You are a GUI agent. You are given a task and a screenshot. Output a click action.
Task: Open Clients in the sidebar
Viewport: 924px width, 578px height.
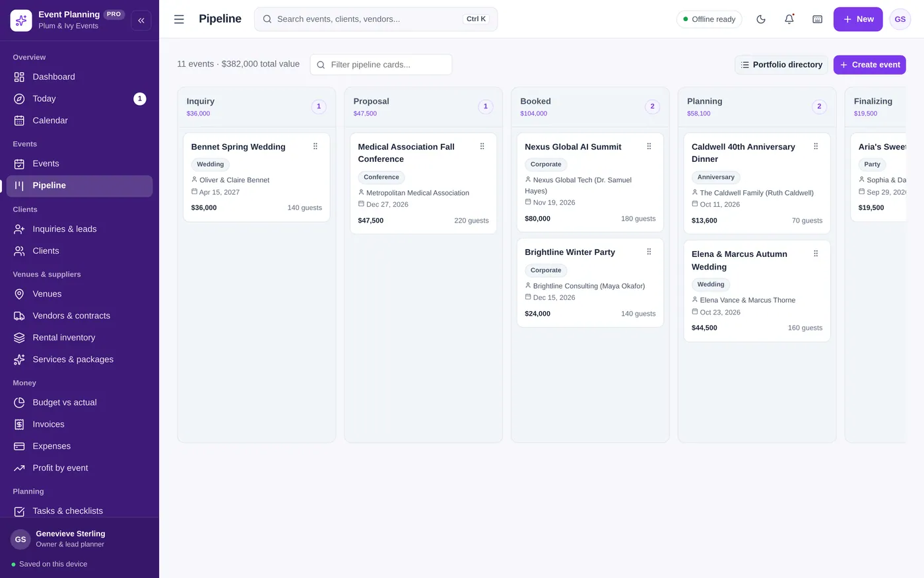(79, 251)
